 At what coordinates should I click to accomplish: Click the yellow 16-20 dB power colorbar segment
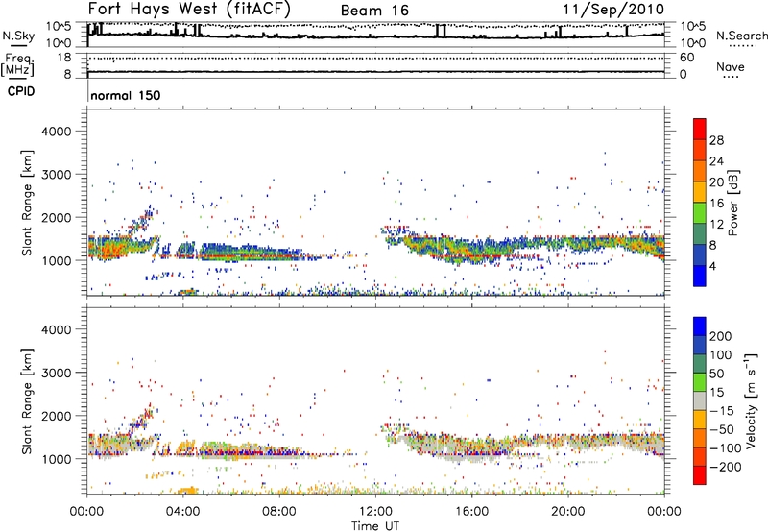point(700,191)
